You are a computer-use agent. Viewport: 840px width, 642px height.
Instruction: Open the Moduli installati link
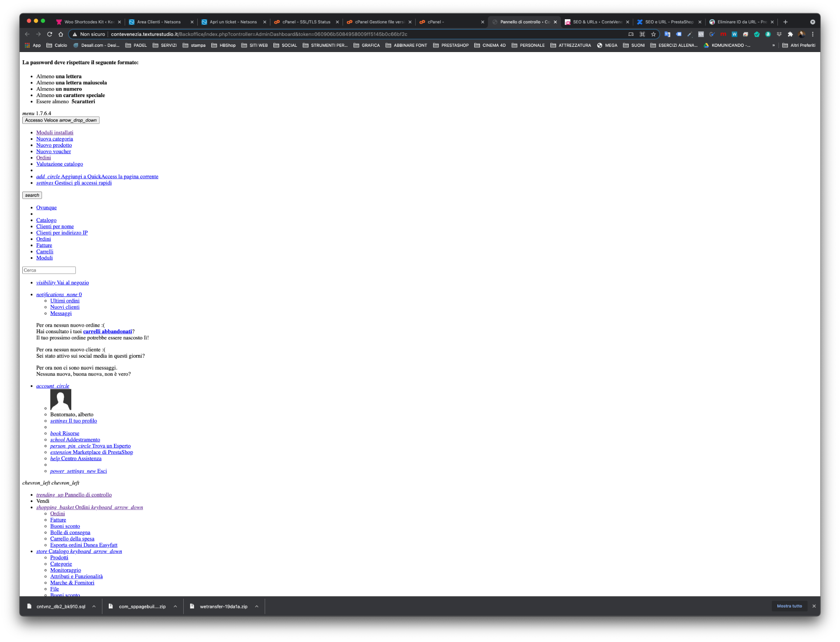coord(55,133)
